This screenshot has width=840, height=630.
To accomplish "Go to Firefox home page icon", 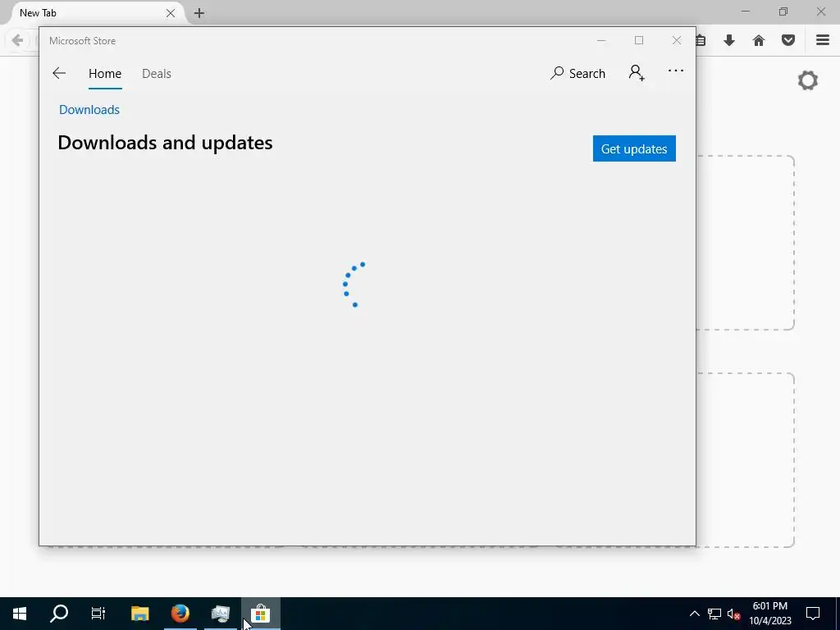I will point(759,40).
